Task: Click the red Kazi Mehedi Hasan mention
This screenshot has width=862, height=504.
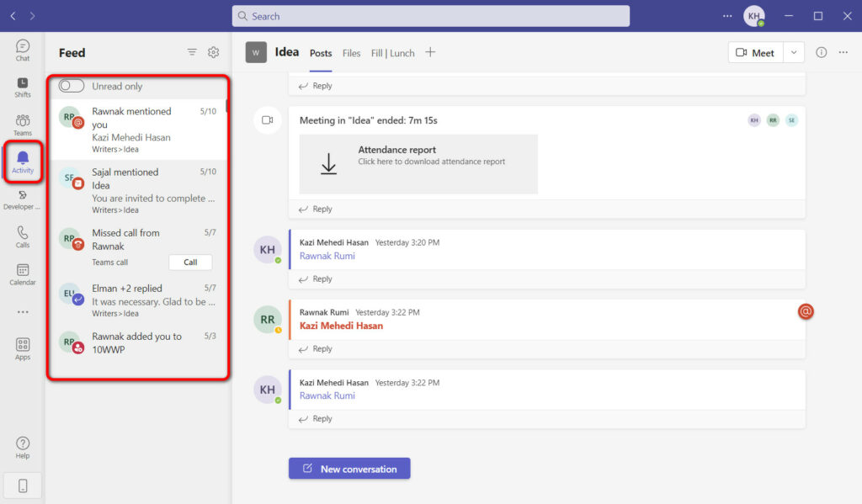Action: [x=341, y=326]
